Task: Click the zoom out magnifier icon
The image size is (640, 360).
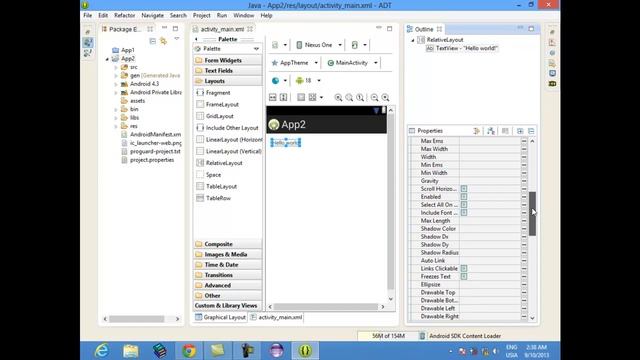Action: [374, 98]
